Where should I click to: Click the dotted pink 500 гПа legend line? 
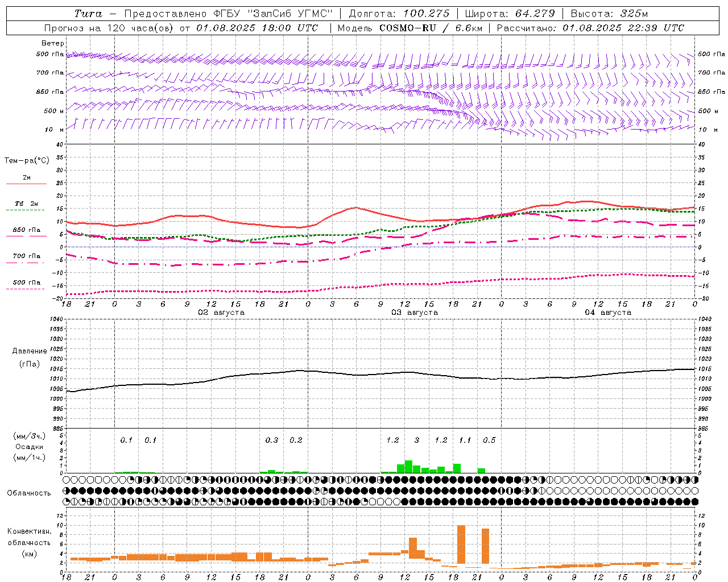tap(25, 289)
